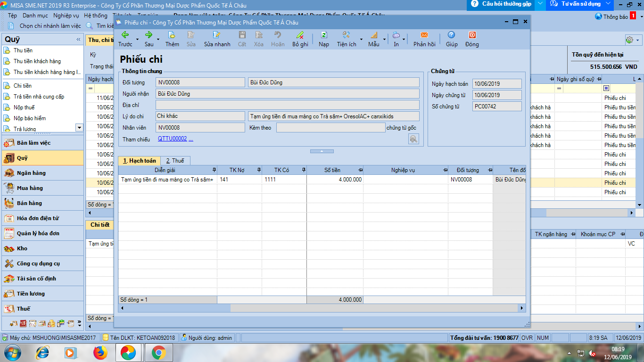Click the horizontal scrollbar of the accounting grid

[x=321, y=308]
